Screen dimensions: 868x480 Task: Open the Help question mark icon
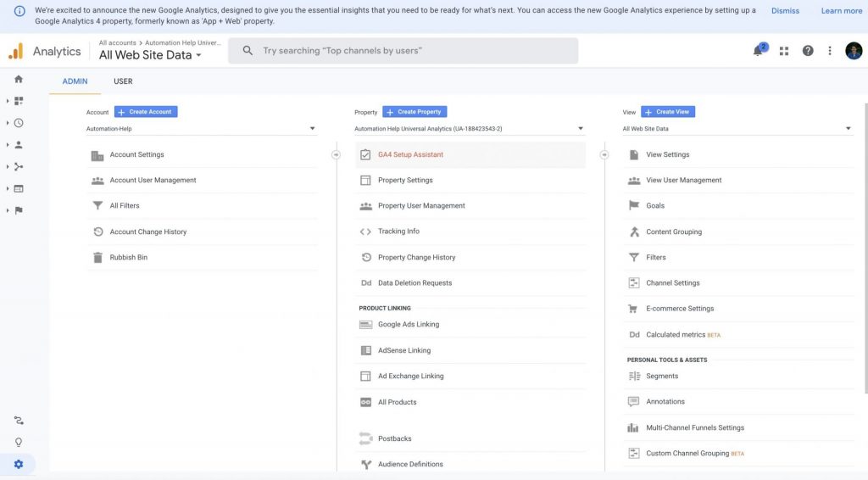coord(808,51)
